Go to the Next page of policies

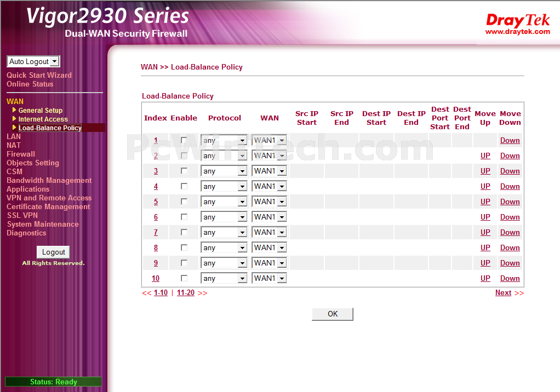503,293
